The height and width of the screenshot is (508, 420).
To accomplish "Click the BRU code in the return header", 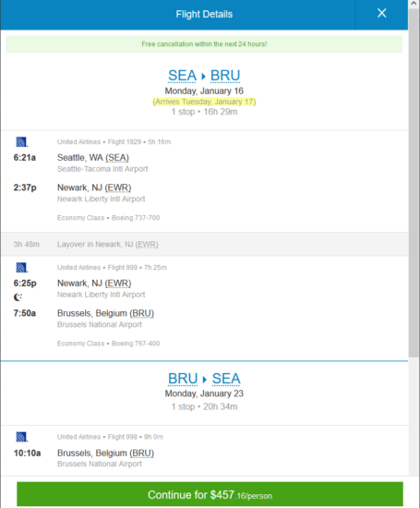I will click(183, 379).
